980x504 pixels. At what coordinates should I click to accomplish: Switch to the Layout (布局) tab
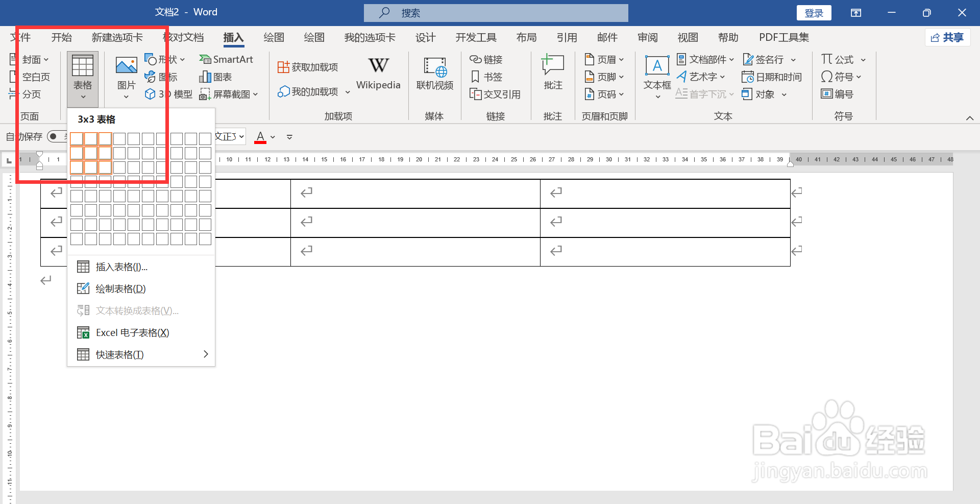coord(526,37)
